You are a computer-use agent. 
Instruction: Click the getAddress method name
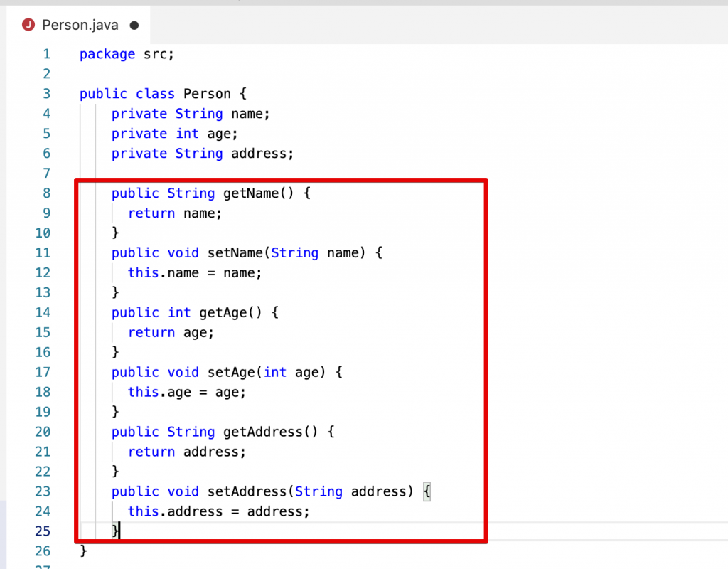[262, 432]
